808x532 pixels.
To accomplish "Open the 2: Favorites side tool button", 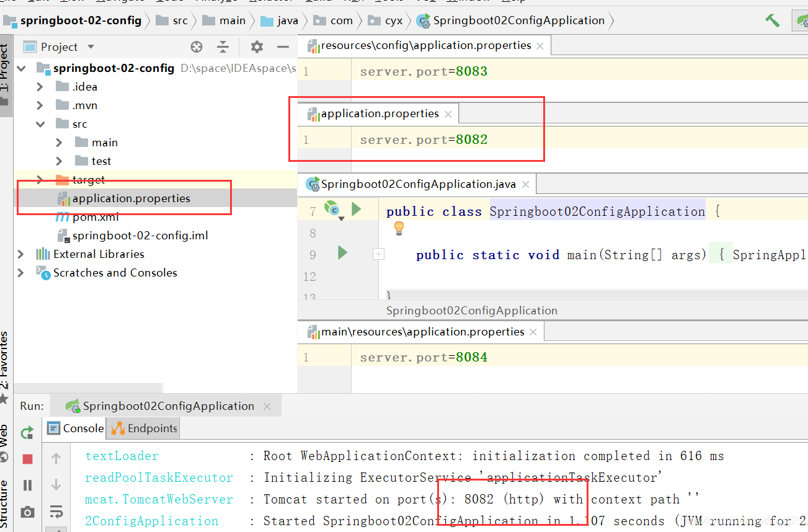I will click(x=6, y=367).
